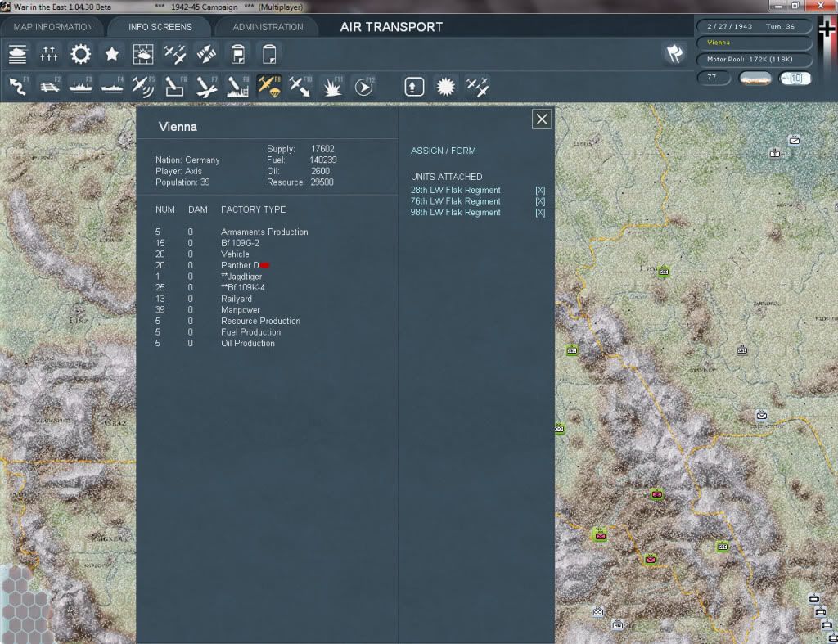
Task: Click the Bf 109G-2 factory row
Action: coord(207,243)
